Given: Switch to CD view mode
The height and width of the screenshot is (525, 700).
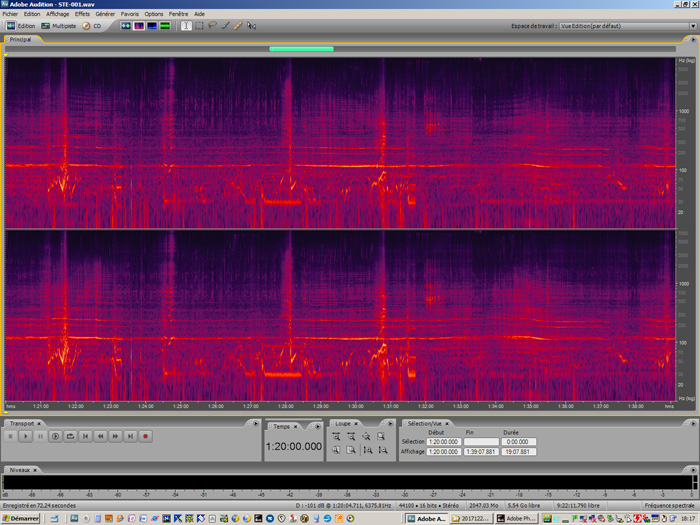Looking at the screenshot, I should (x=93, y=26).
